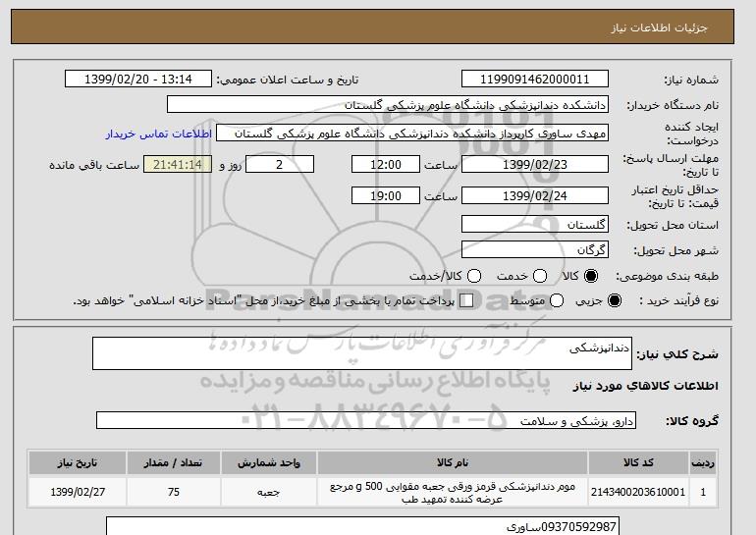Viewport: 756px width, 535px height.
Task: Click the delivery city field گرگان
Action: click(x=535, y=249)
